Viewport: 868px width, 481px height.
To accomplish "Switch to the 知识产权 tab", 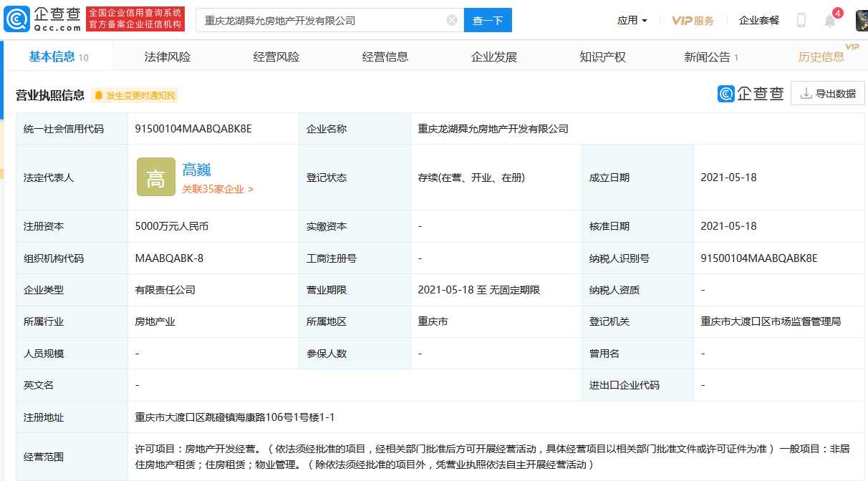I will [x=603, y=57].
